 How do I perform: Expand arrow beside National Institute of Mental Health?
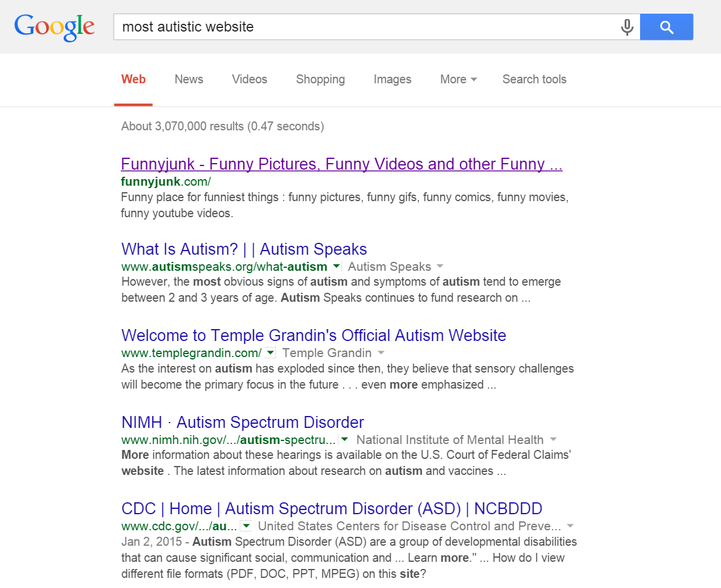pos(553,440)
